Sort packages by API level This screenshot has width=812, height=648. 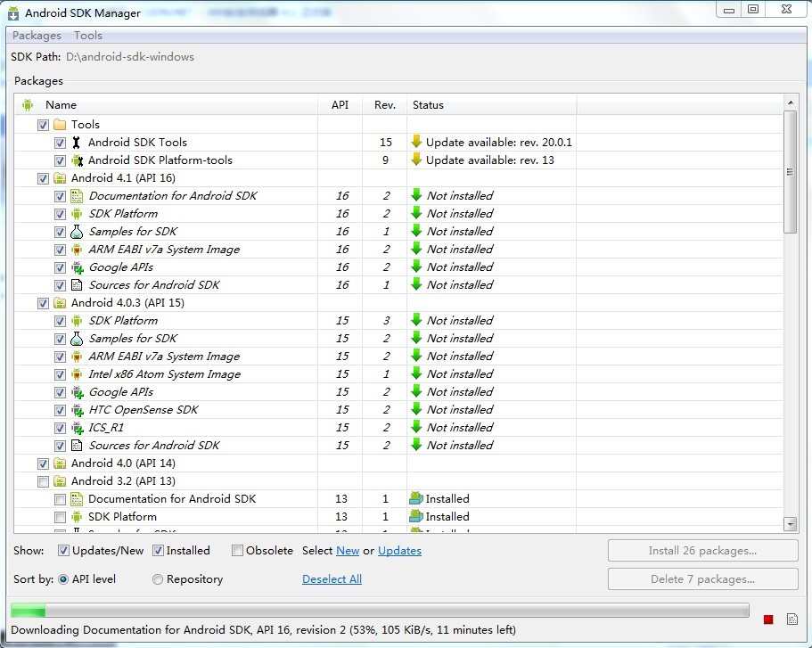tap(63, 579)
